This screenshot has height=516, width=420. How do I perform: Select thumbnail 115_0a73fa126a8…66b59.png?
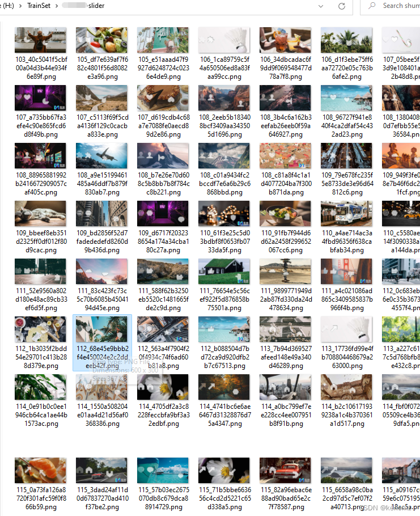(x=40, y=470)
